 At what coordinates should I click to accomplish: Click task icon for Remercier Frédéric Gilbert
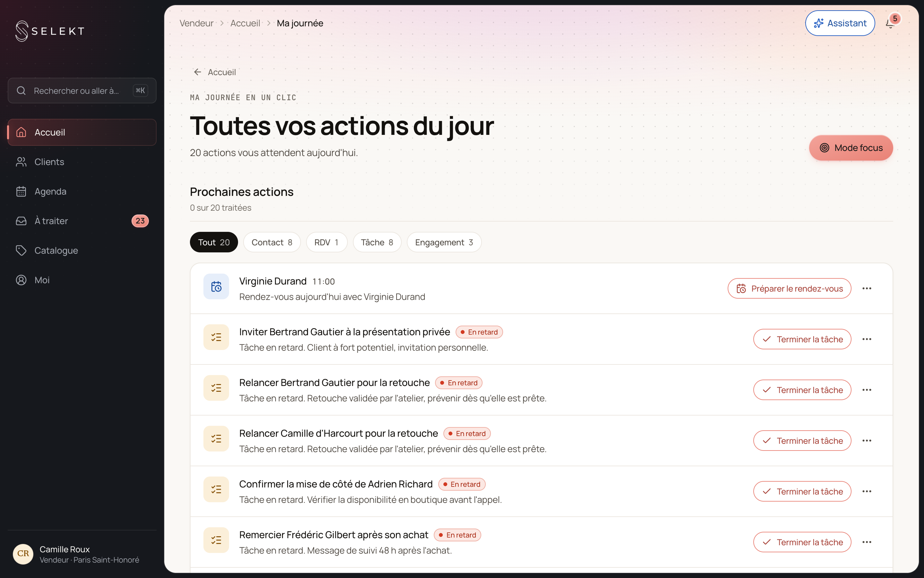[216, 540]
